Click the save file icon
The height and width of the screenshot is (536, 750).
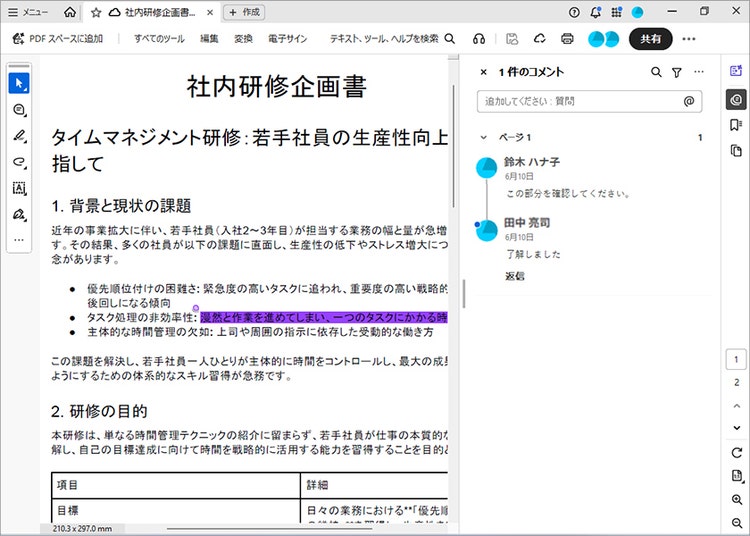tap(512, 39)
